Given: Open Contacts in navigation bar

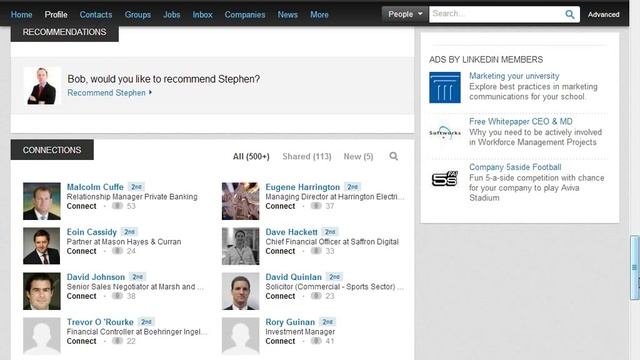Looking at the screenshot, I should click(96, 15).
